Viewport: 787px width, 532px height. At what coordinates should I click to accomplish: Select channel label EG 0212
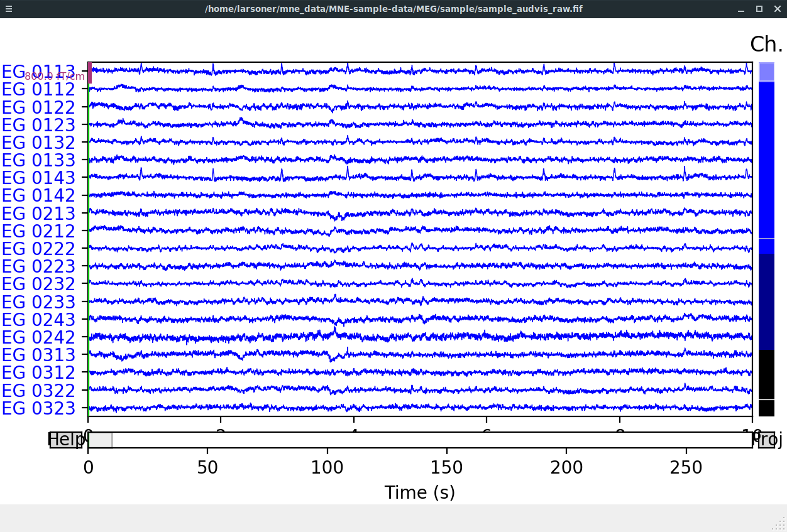(x=38, y=231)
